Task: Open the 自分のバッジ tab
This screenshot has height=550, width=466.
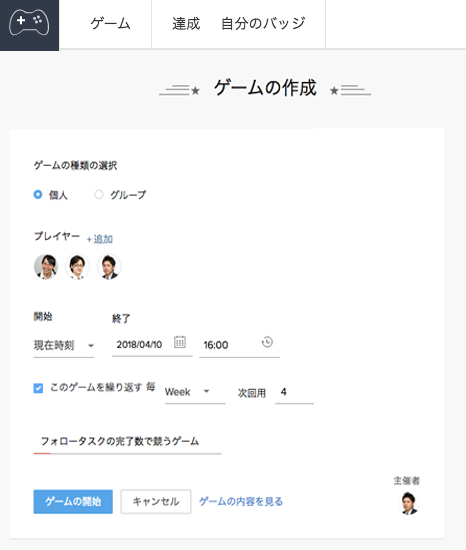Action: pyautogui.click(x=263, y=24)
